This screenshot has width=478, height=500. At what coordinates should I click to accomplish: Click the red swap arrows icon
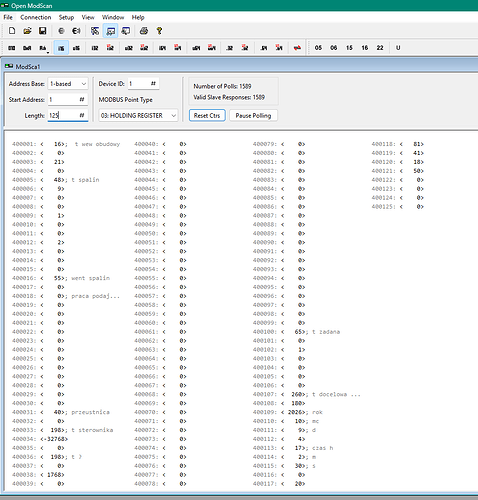pos(297,48)
